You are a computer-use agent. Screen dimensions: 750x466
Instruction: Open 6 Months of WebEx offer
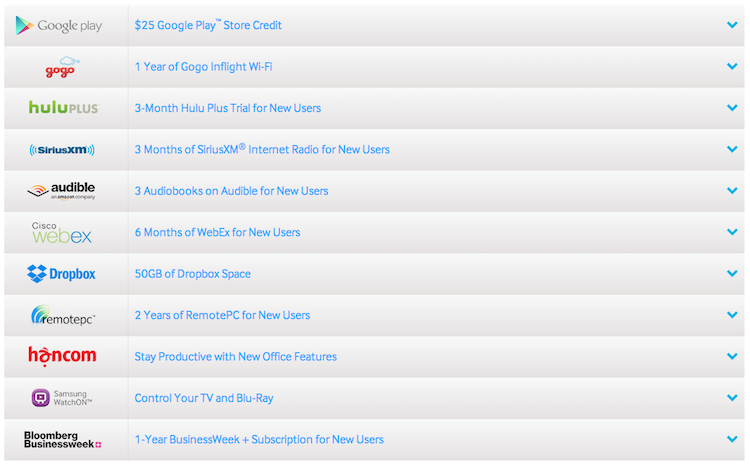[217, 232]
